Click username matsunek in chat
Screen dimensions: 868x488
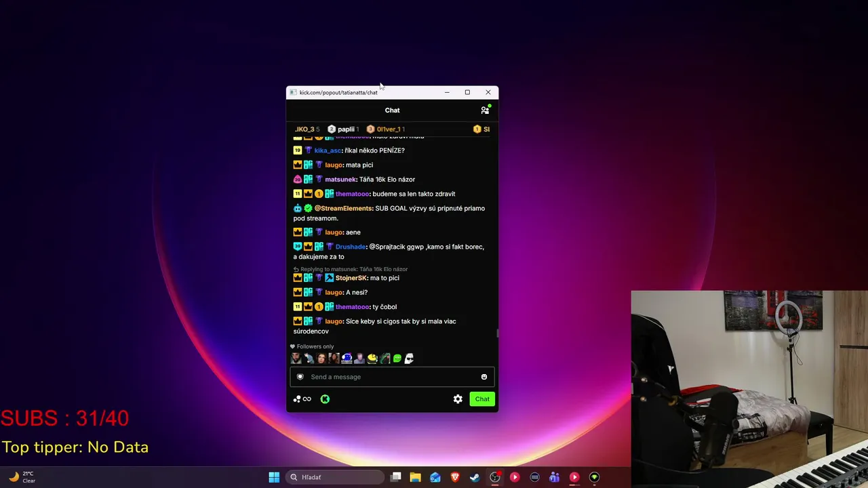[340, 180]
